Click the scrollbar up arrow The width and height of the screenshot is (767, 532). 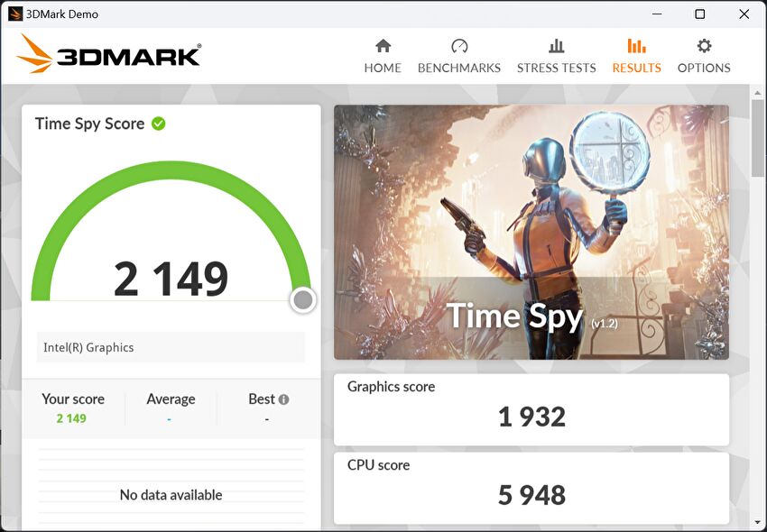coord(758,93)
